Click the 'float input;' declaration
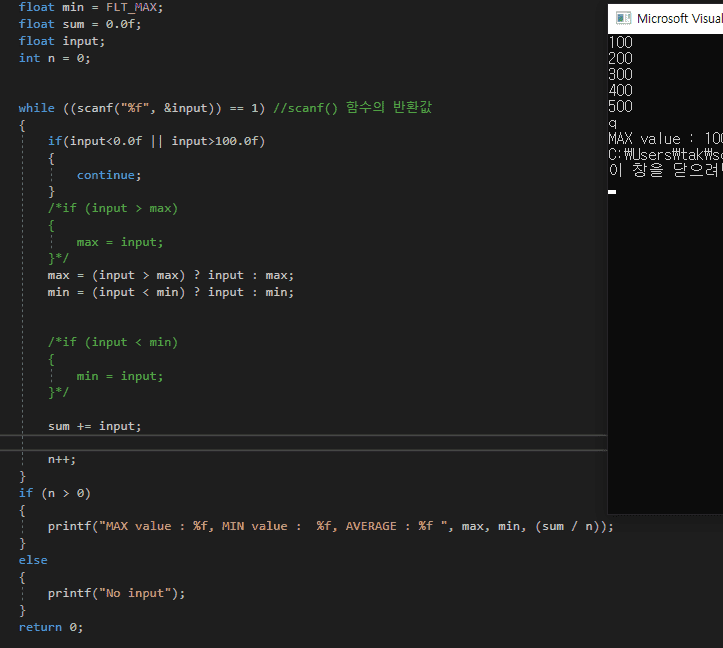 (62, 41)
